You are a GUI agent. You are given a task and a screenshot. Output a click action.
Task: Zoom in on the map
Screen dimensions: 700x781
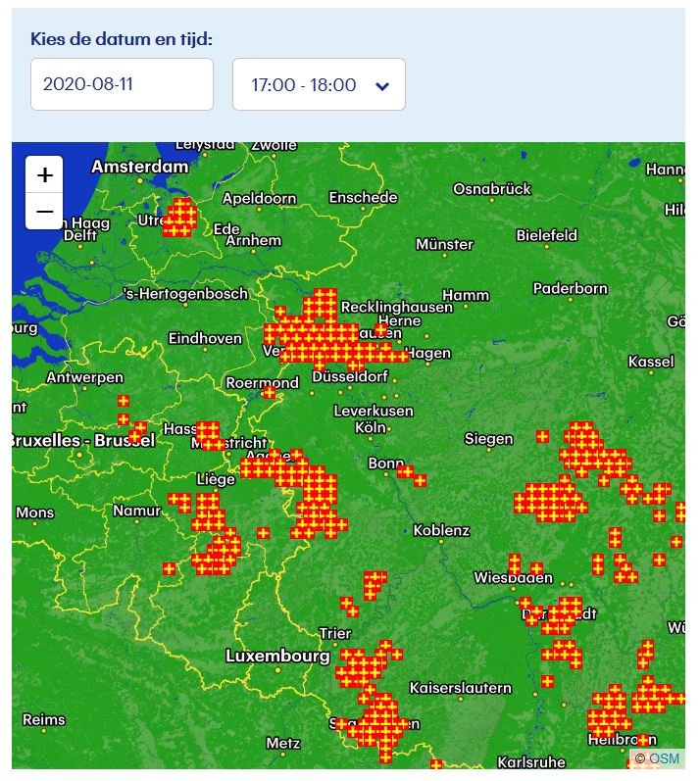point(44,175)
